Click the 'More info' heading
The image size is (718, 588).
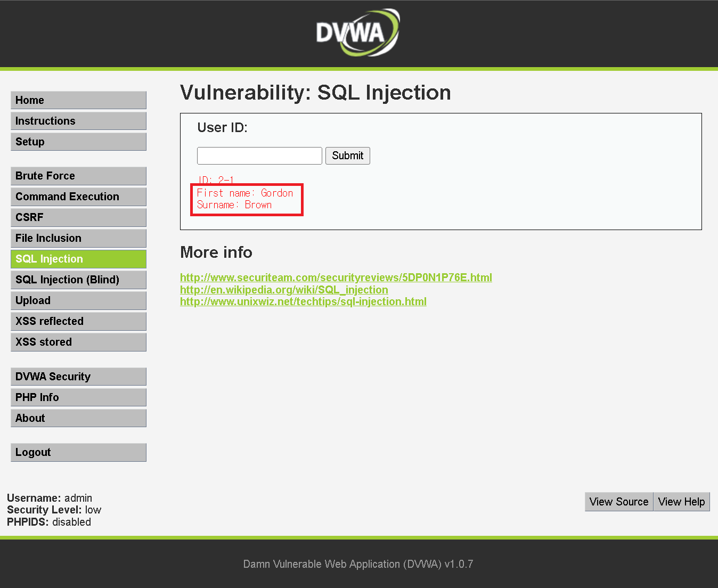[216, 252]
